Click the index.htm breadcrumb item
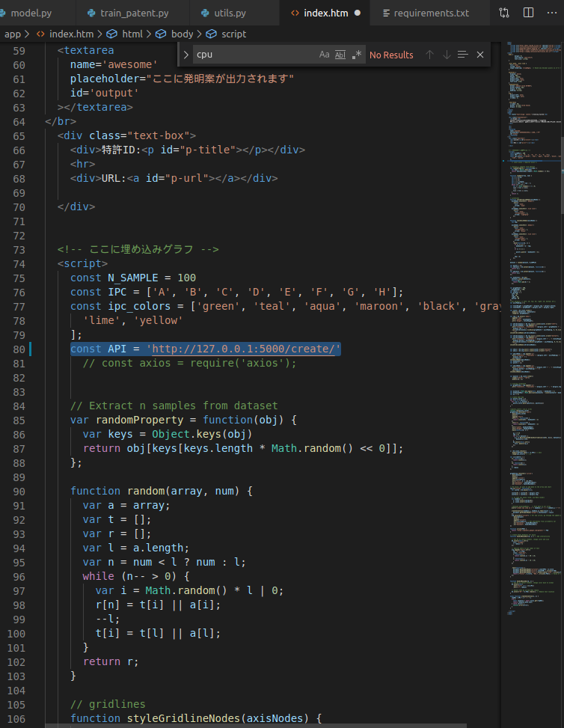This screenshot has width=564, height=728. click(71, 34)
